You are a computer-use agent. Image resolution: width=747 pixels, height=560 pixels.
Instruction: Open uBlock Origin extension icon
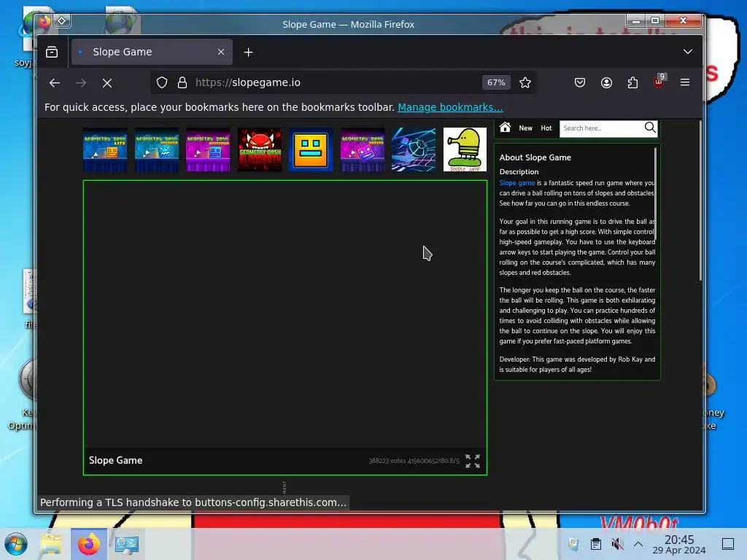point(659,82)
